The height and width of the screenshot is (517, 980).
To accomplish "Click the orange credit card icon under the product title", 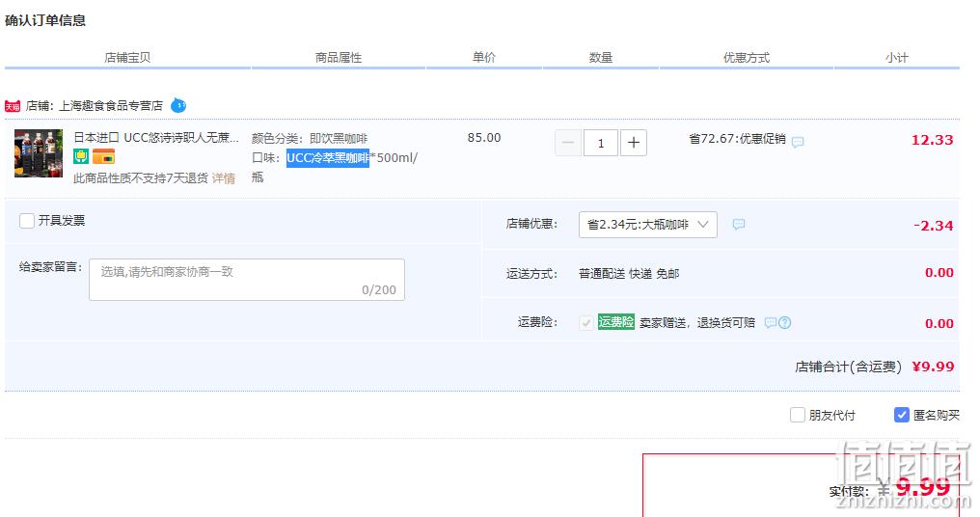I will [x=104, y=156].
